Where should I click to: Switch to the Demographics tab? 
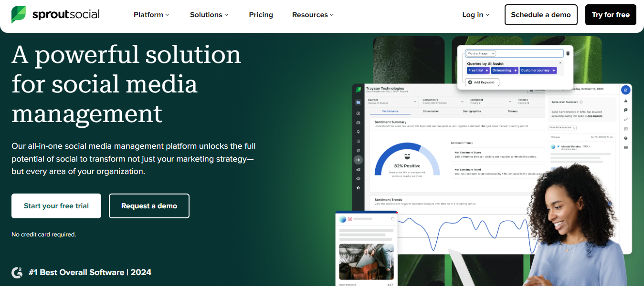click(472, 112)
